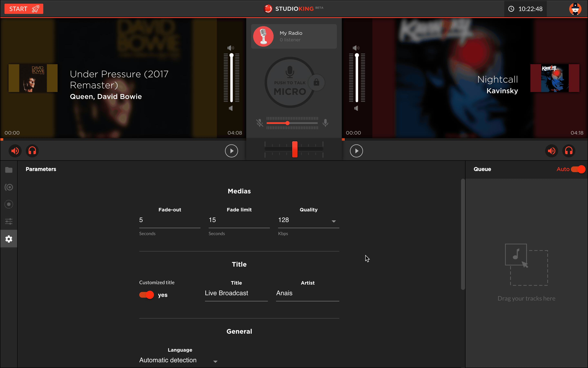Click the 10:22:48 clock time

pyautogui.click(x=530, y=9)
